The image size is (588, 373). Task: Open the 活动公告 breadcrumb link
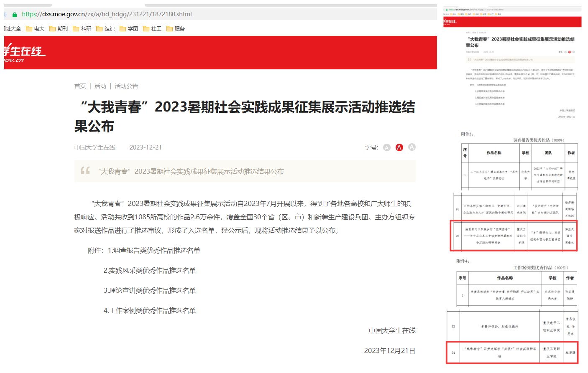(126, 86)
